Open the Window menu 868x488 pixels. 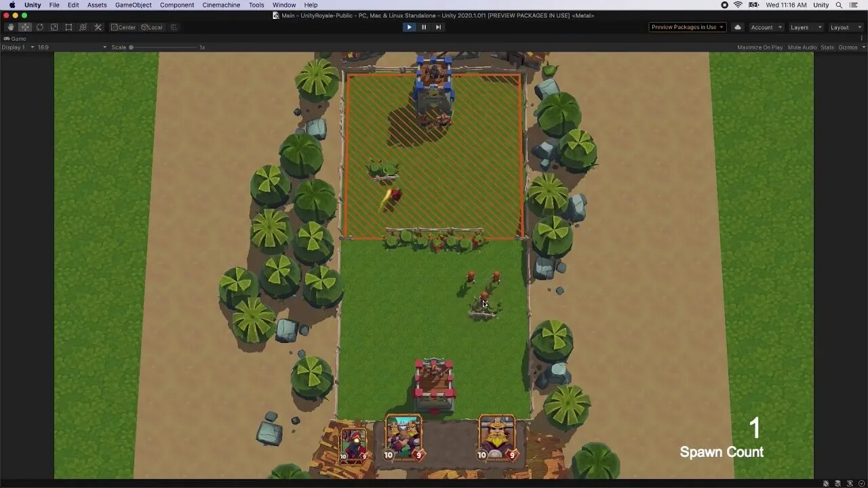click(284, 5)
